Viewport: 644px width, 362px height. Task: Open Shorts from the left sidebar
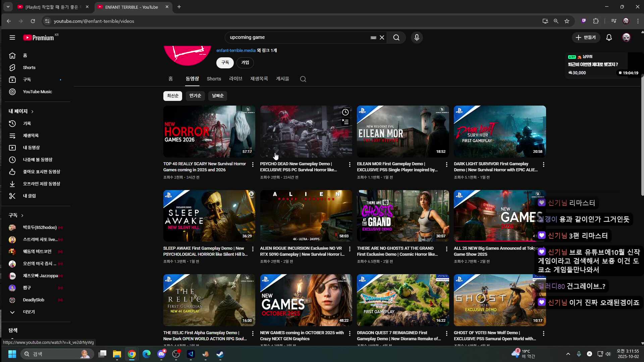coord(29,67)
